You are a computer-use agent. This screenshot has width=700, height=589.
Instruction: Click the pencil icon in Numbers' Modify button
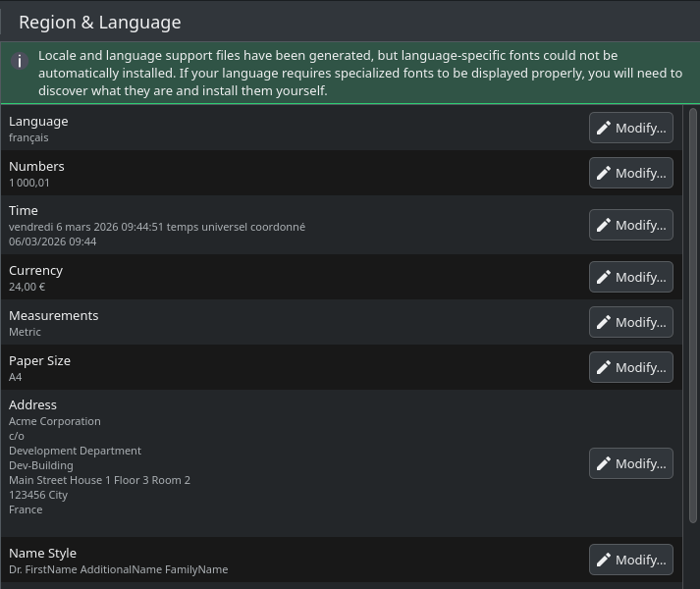tap(604, 173)
